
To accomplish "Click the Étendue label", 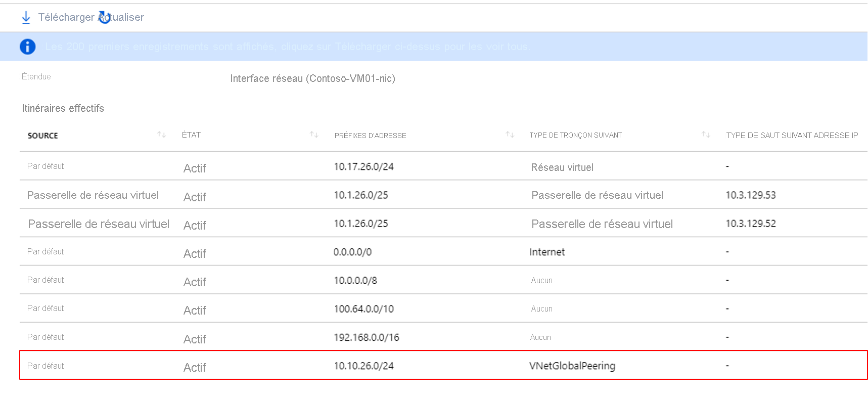I will tap(36, 76).
